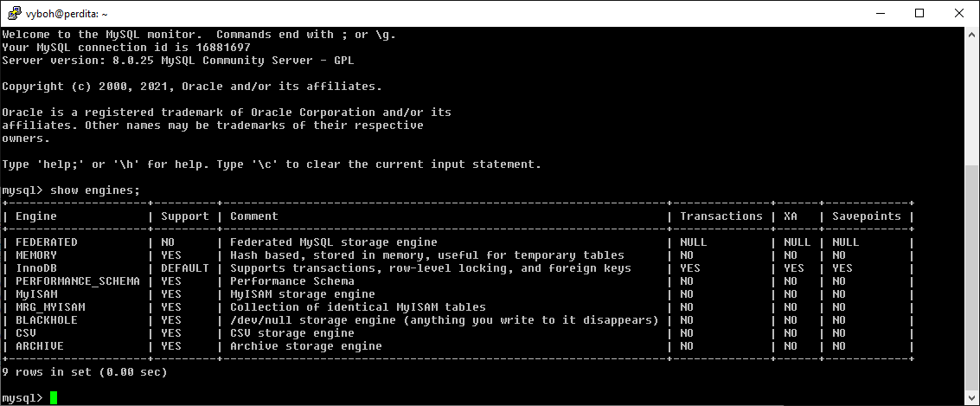Click the server version 8.0.25 text
980x406 pixels.
(178, 61)
